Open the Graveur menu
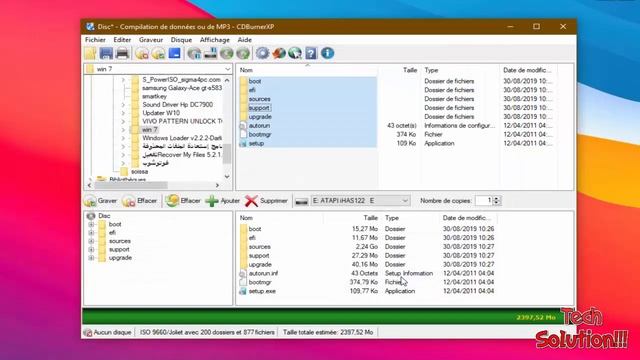Screen dimensions: 640x360 click(x=151, y=40)
